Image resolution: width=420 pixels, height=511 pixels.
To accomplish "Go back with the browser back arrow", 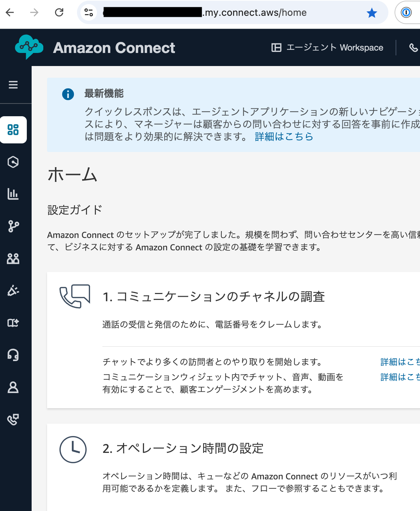I will (x=10, y=13).
